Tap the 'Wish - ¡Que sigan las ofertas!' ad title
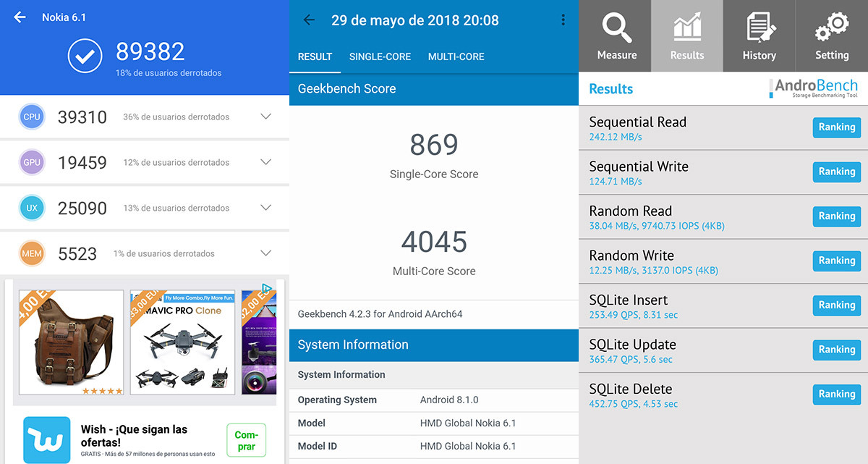Viewport: 868px width, 464px height. coord(134,436)
